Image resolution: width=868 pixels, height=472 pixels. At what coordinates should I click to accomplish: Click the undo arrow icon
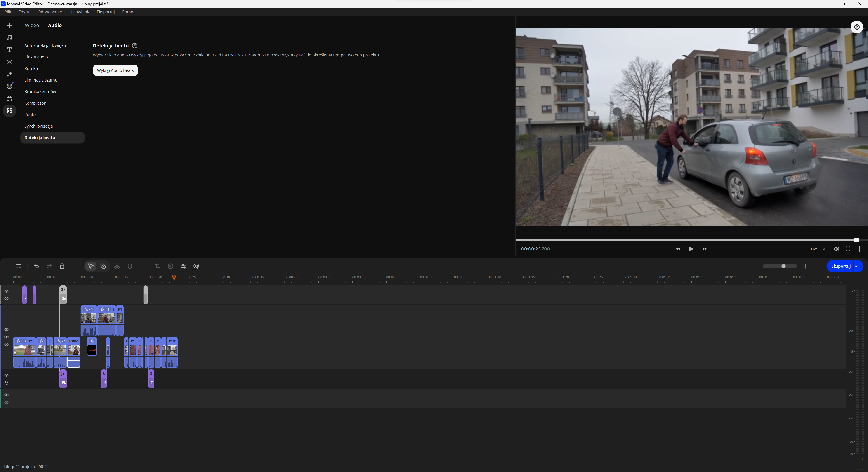(36, 266)
